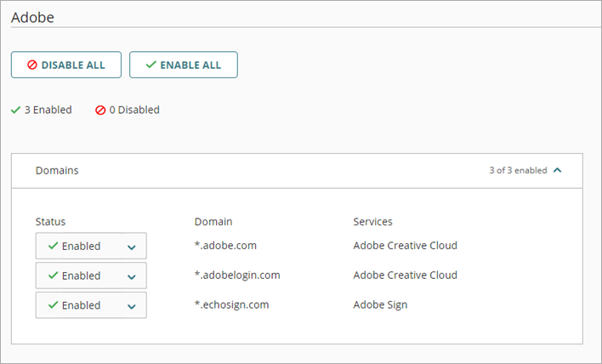Click the green check beside 3 Enabled
This screenshot has width=602, height=364.
[x=15, y=110]
